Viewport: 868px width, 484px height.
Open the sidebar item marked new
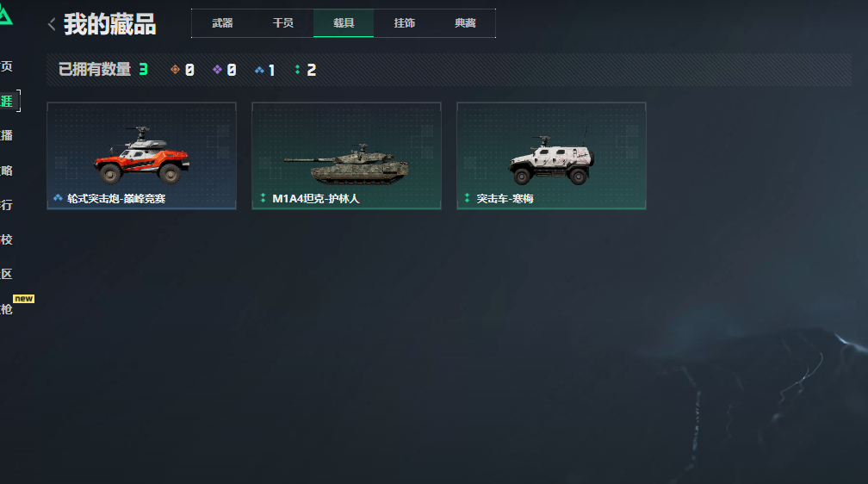(7, 309)
